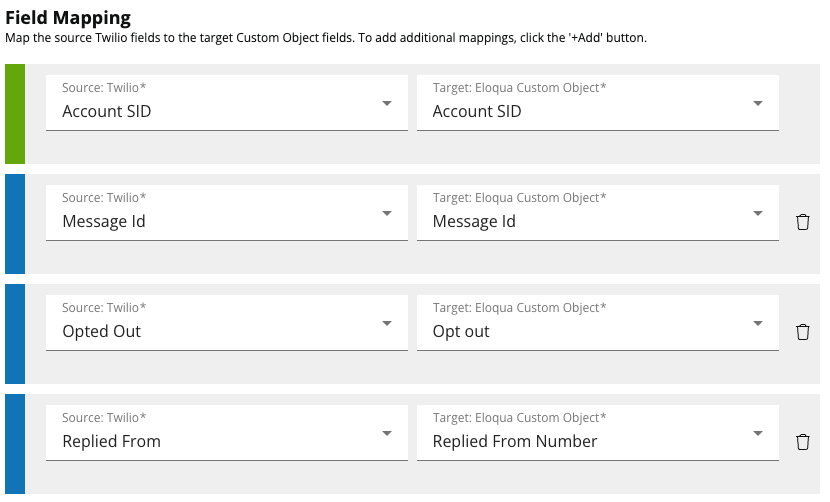The width and height of the screenshot is (830, 502).
Task: Click the Field Mapping heading
Action: (68, 17)
